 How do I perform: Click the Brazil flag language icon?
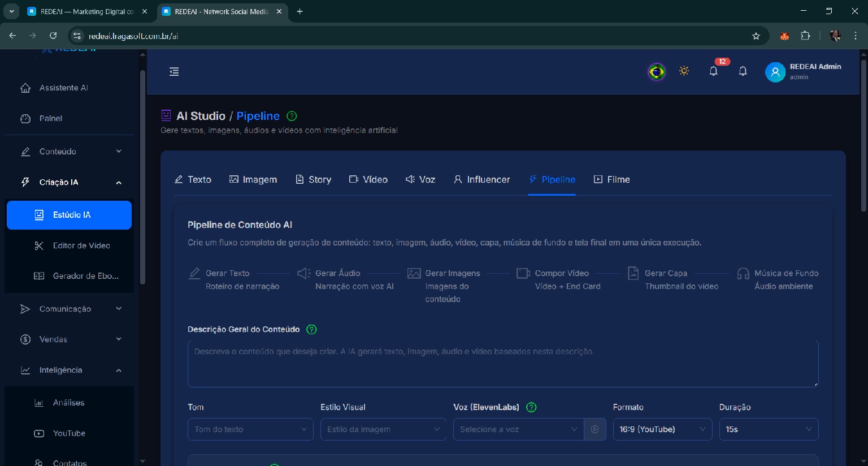click(x=657, y=72)
